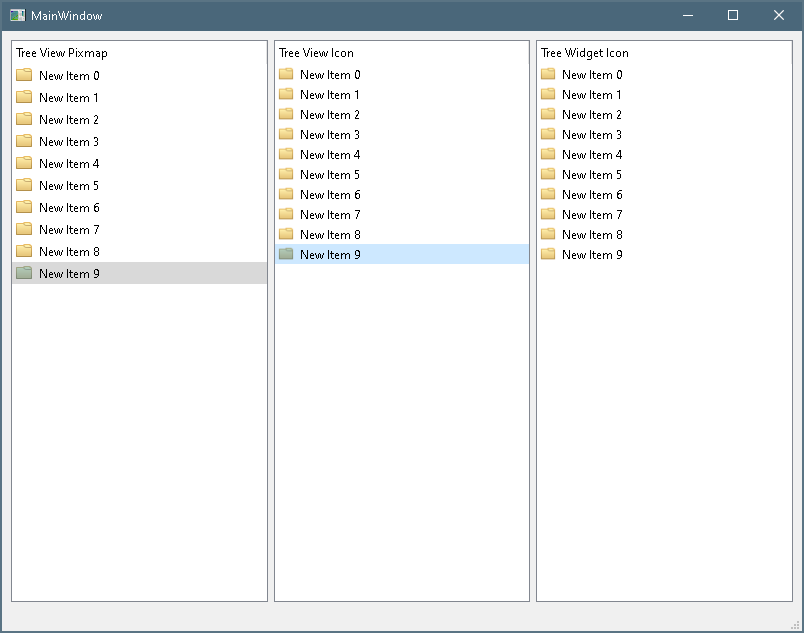The height and width of the screenshot is (633, 804).
Task: Select text New Item 2 in Tree Widget Icon
Action: tap(592, 115)
